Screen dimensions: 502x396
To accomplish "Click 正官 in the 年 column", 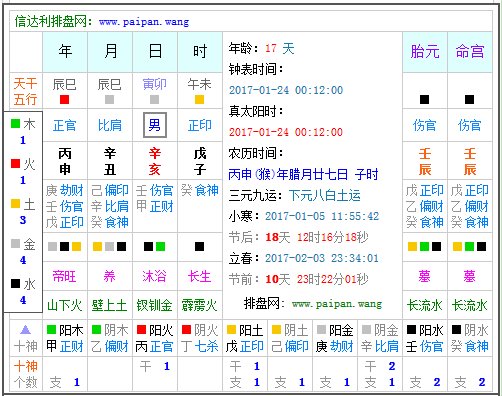I will tap(65, 125).
